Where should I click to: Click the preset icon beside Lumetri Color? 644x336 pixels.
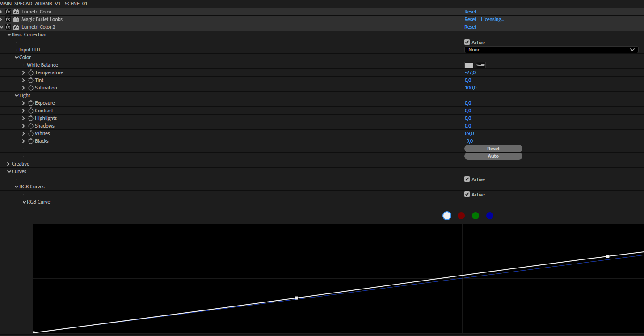pos(16,12)
